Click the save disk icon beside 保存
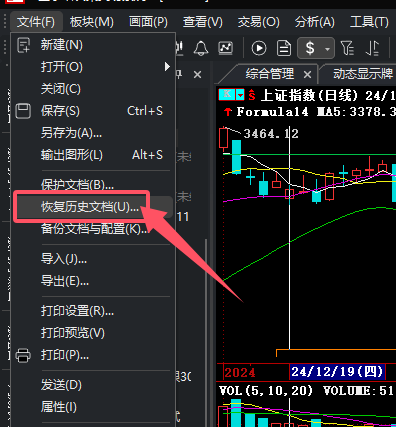This screenshot has width=396, height=427. click(x=23, y=111)
